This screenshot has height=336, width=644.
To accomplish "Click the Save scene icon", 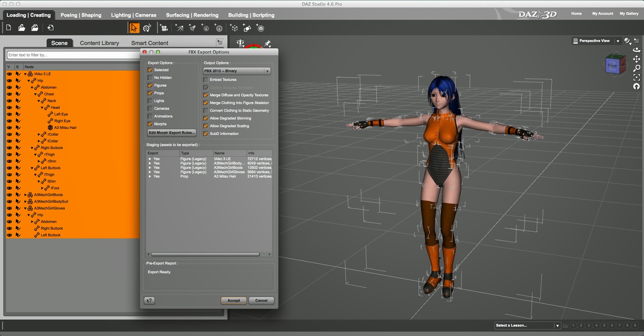I will 35,28.
